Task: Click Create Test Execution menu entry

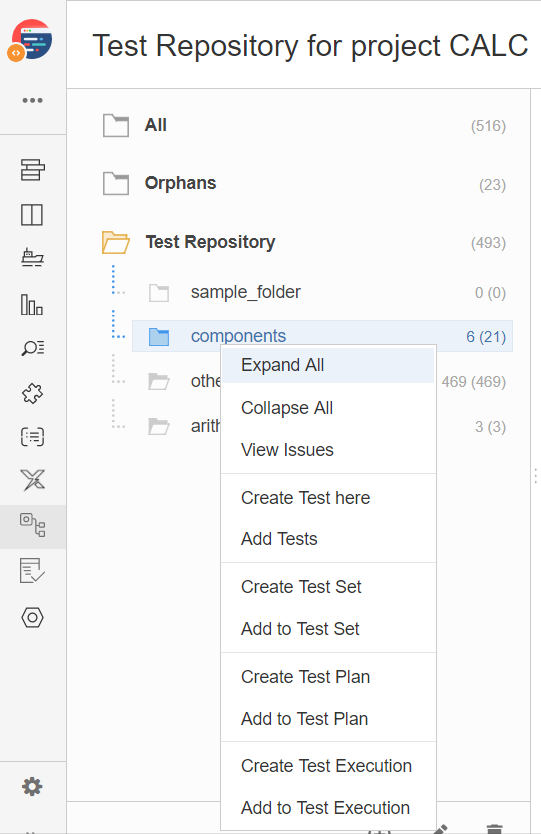Action: tap(328, 766)
